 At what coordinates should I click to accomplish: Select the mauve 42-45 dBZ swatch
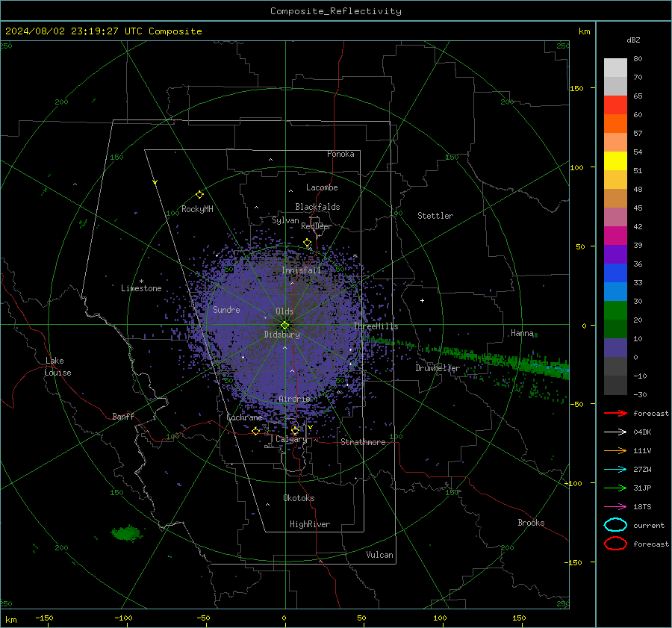click(x=615, y=217)
